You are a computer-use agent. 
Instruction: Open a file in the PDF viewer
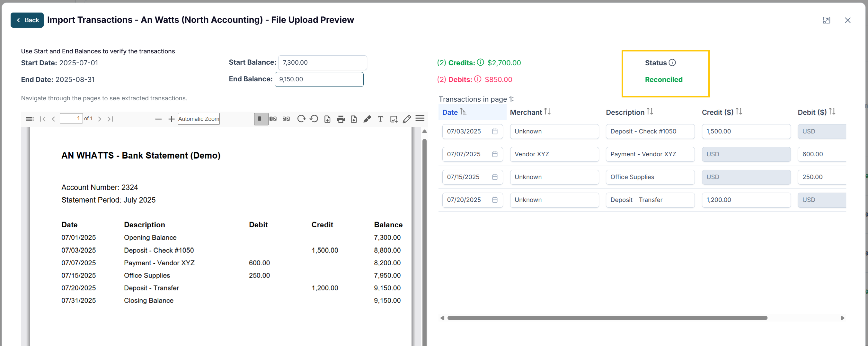tap(327, 119)
